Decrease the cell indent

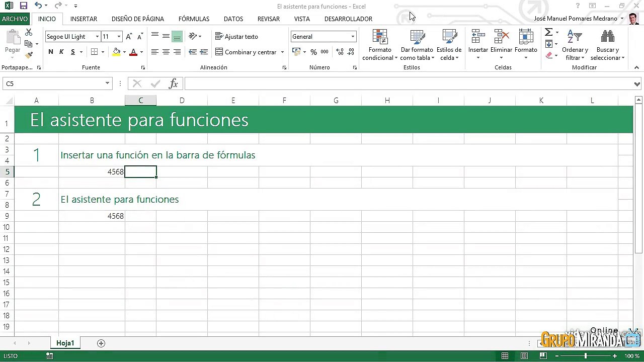tap(193, 52)
